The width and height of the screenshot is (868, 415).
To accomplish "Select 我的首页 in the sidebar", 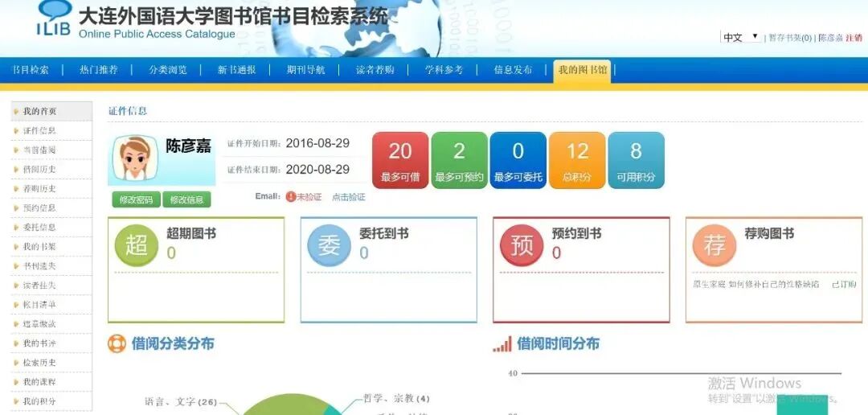I will 51,111.
